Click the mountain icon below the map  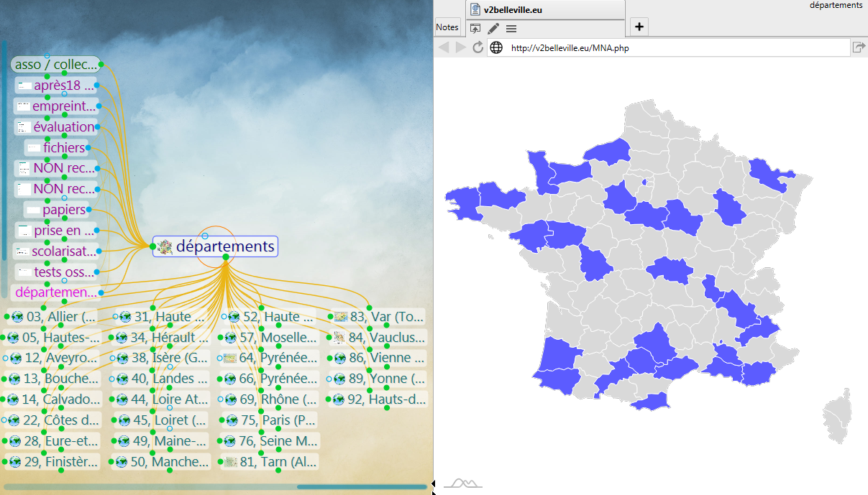click(x=462, y=482)
